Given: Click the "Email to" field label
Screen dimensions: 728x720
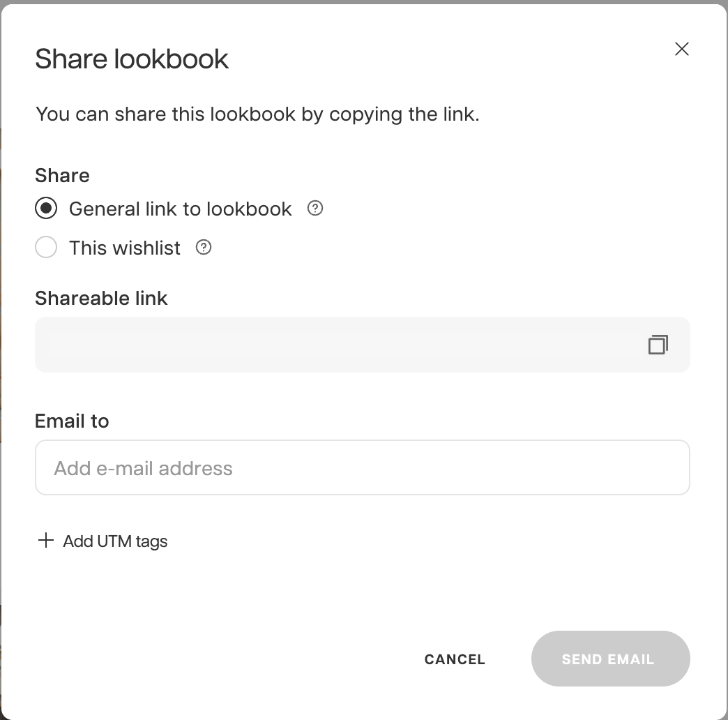Looking at the screenshot, I should coord(72,421).
